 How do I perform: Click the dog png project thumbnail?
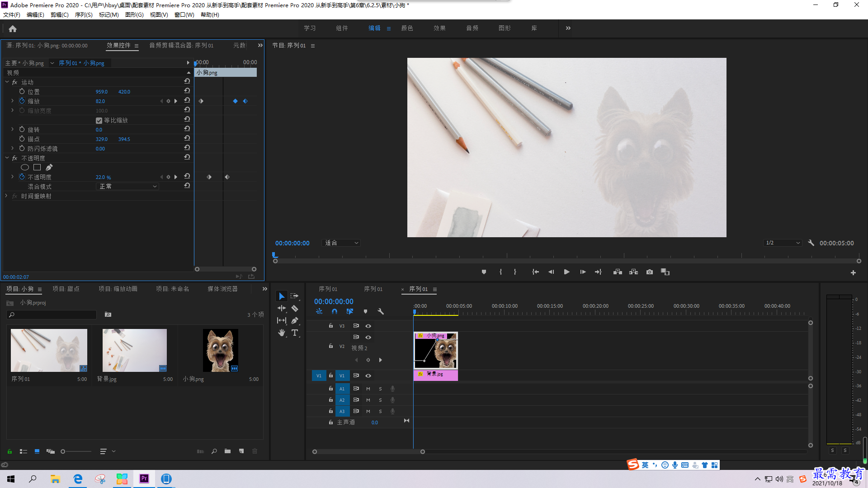click(220, 350)
